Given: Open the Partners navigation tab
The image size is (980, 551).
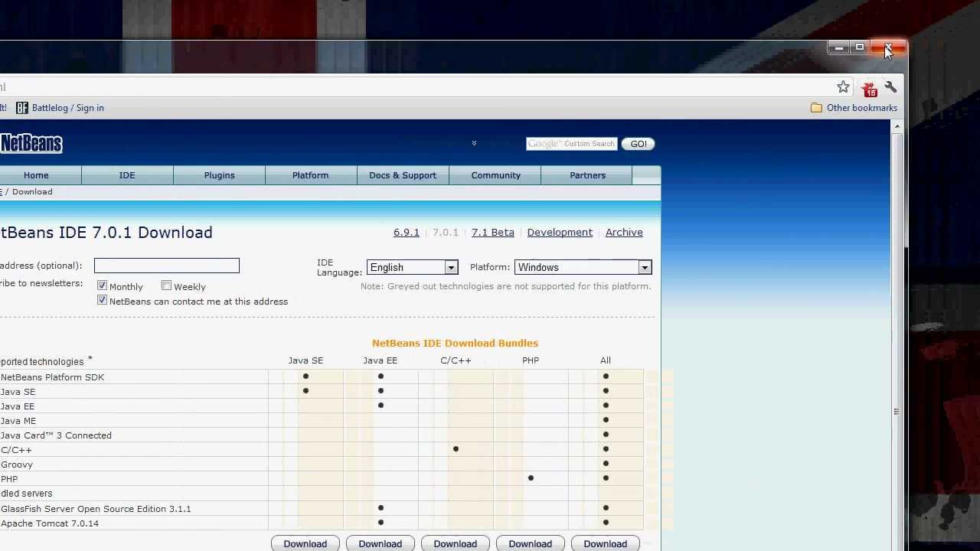Looking at the screenshot, I should click(x=587, y=175).
